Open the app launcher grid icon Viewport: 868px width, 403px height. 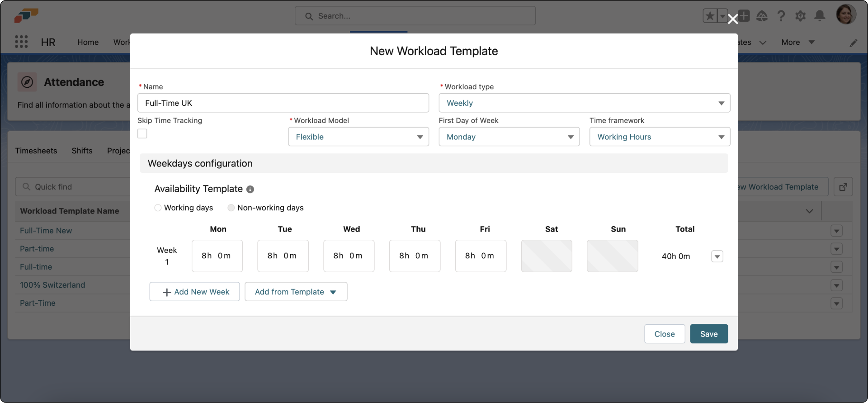[x=21, y=42]
